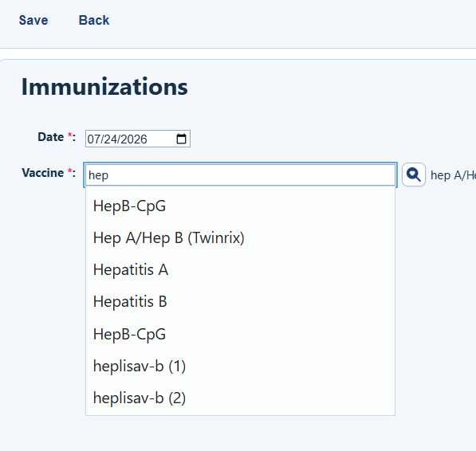Image resolution: width=476 pixels, height=451 pixels.
Task: Go Back using the top link
Action: (x=94, y=21)
